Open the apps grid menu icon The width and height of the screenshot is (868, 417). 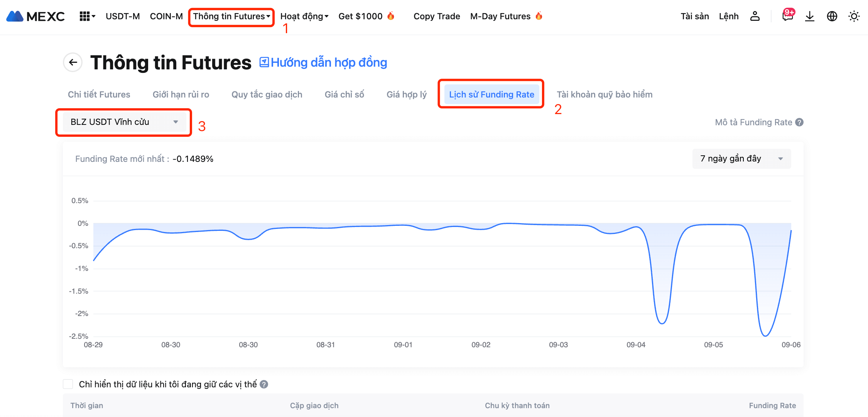click(85, 16)
